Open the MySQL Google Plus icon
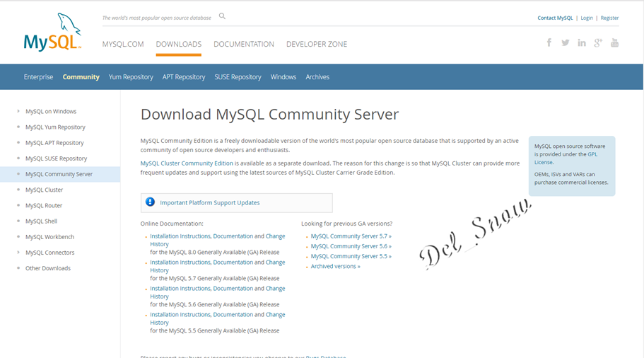Viewport: 644px width, 358px height. (x=598, y=42)
